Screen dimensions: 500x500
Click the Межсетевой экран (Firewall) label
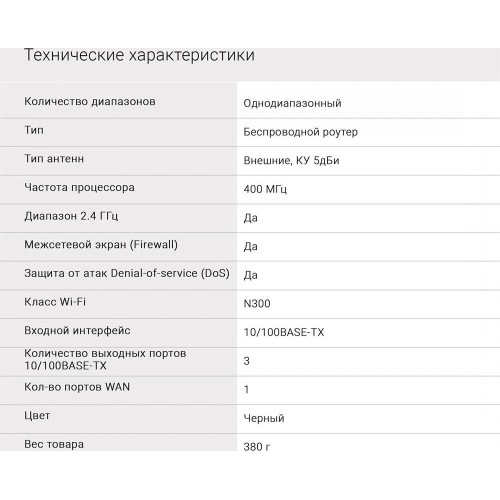(x=101, y=244)
